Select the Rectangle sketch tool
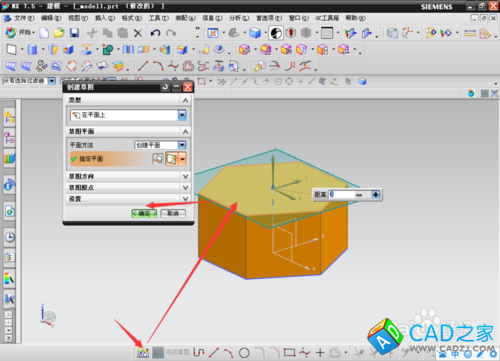 pyautogui.click(x=289, y=352)
